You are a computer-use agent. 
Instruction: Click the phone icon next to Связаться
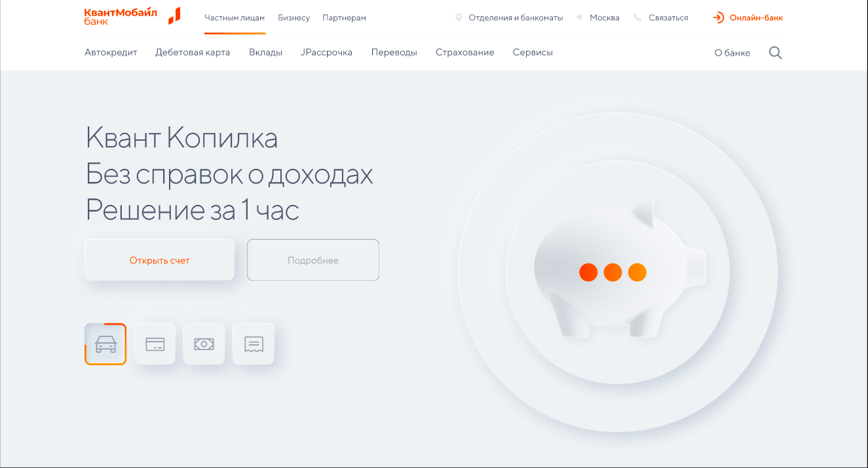637,18
